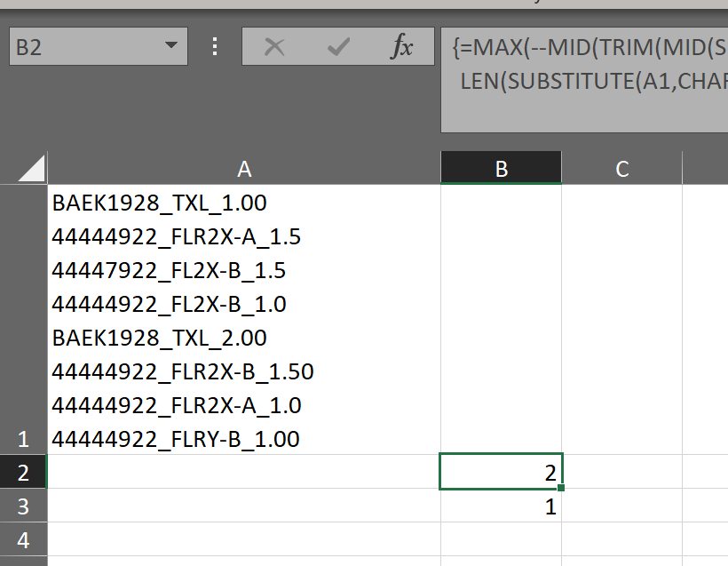Click cell text 44444922_FLR2X-A_1.0
This screenshot has width=728, height=566.
coord(176,406)
